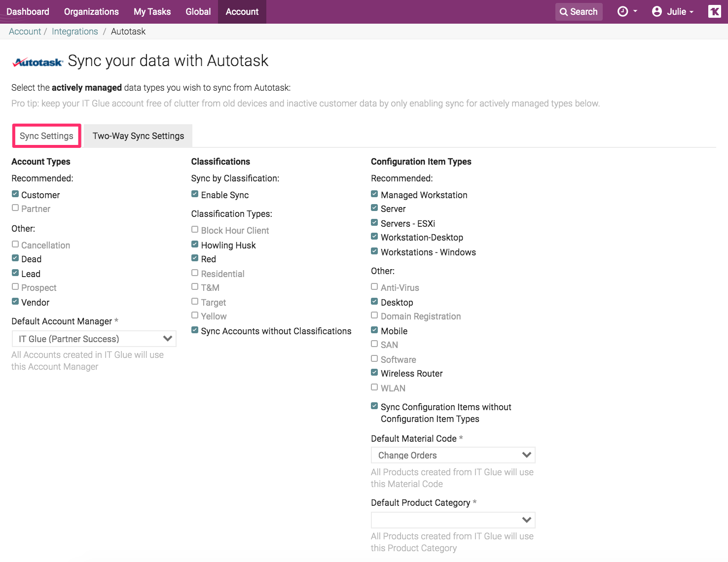Uncheck the Vendor account type

tap(15, 302)
